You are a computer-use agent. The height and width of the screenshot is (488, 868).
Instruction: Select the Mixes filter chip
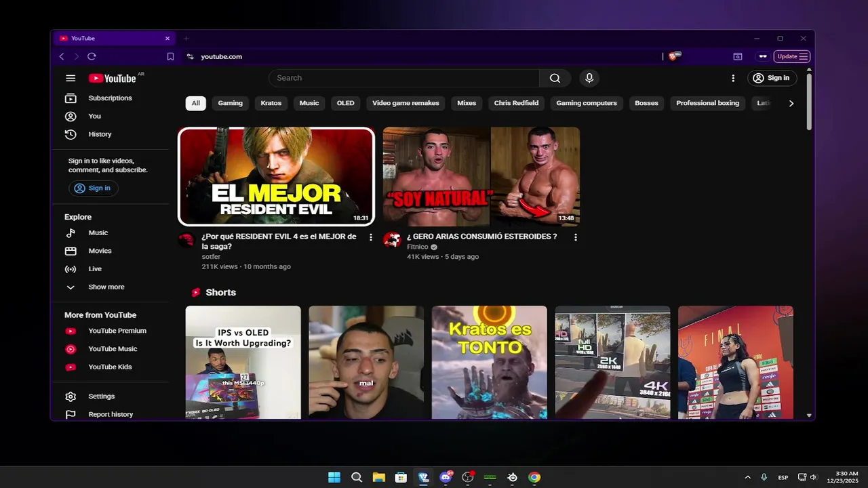point(467,103)
